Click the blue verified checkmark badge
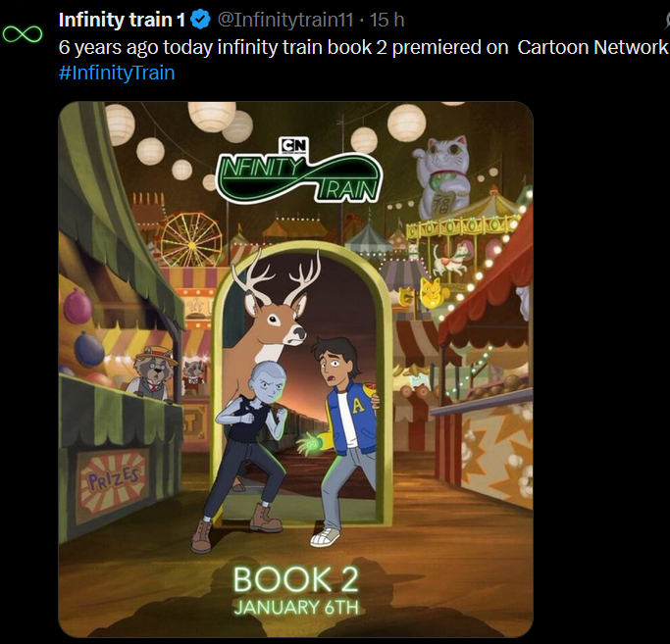 point(200,19)
